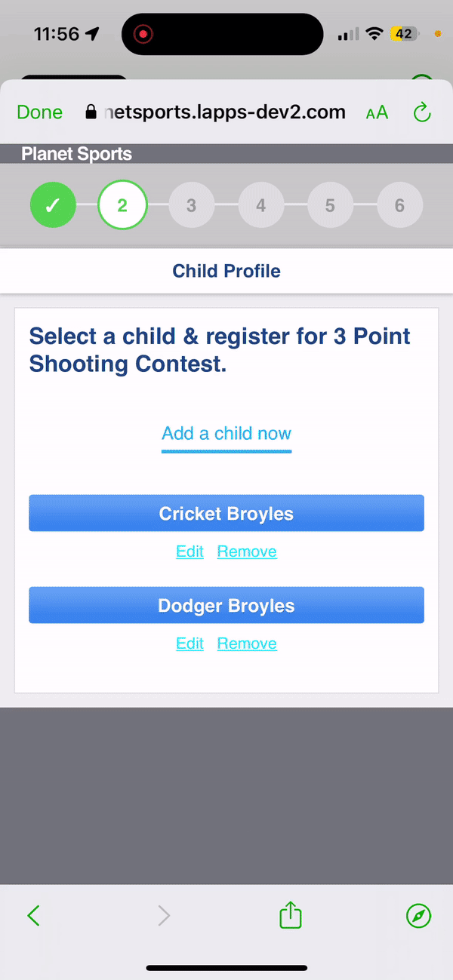Viewport: 453px width, 980px height.
Task: Open the AA text size menu
Action: pyautogui.click(x=377, y=113)
